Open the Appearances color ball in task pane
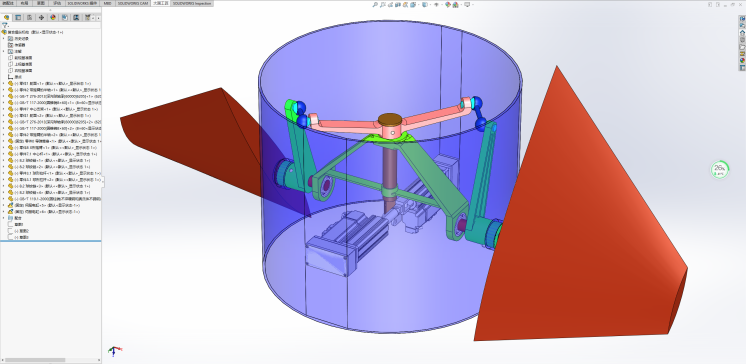Screen dimensions: 746x364 click(x=742, y=60)
